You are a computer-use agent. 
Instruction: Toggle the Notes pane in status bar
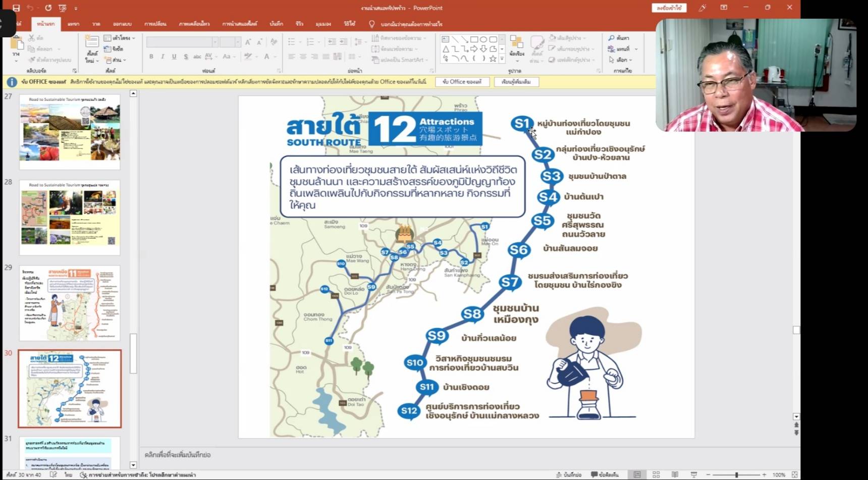[569, 474]
